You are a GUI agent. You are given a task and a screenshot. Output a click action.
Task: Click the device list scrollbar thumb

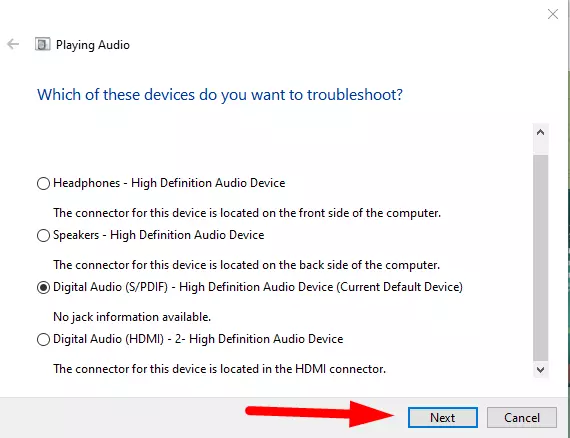coord(541,258)
